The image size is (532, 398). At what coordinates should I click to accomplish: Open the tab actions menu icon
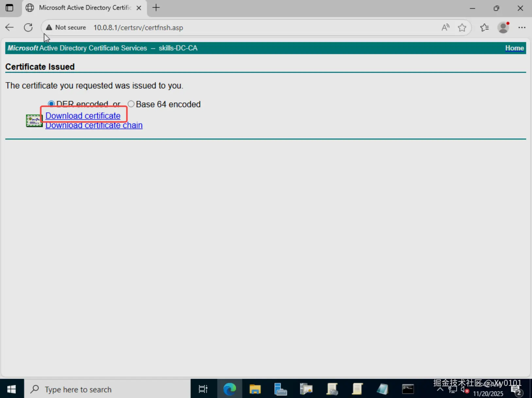coord(9,8)
